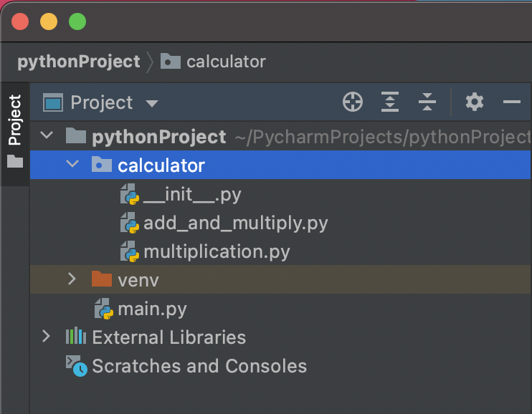Viewport: 532px width, 414px height.
Task: Click the calculator folder icon in the breadcrumb
Action: point(171,61)
